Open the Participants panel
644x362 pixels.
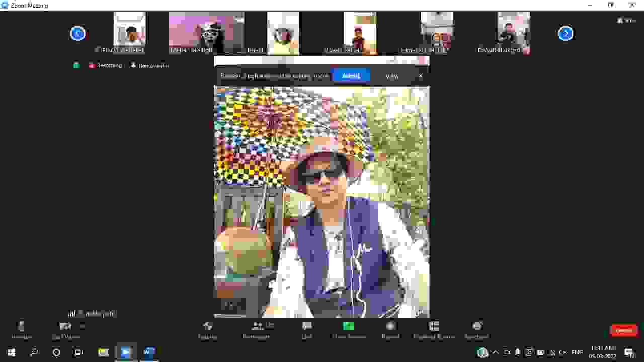coord(258,327)
